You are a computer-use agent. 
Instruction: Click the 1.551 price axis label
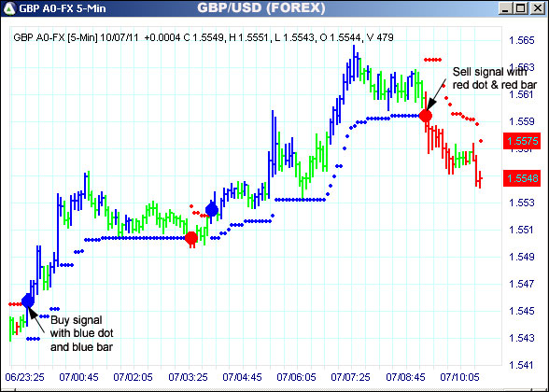click(522, 230)
